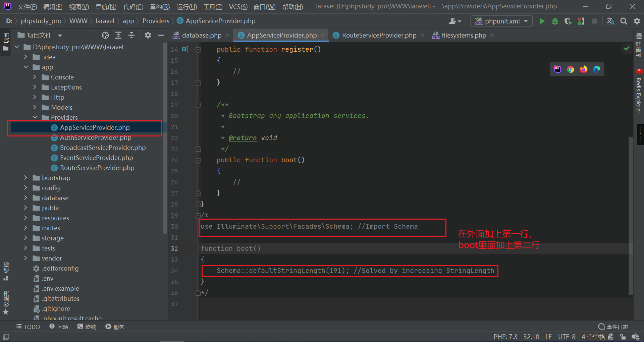Toggle tool window bars button
Viewport: 644px width, 342px height.
point(6,337)
